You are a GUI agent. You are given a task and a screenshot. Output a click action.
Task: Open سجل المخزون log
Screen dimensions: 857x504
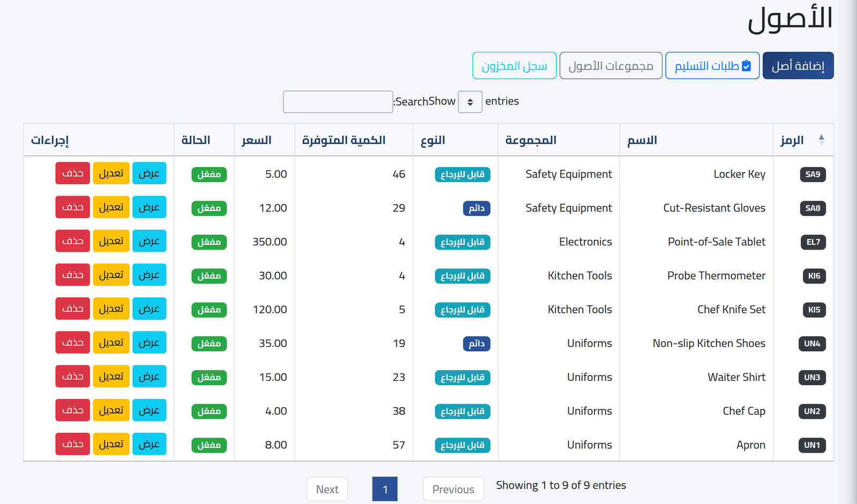[x=514, y=65]
